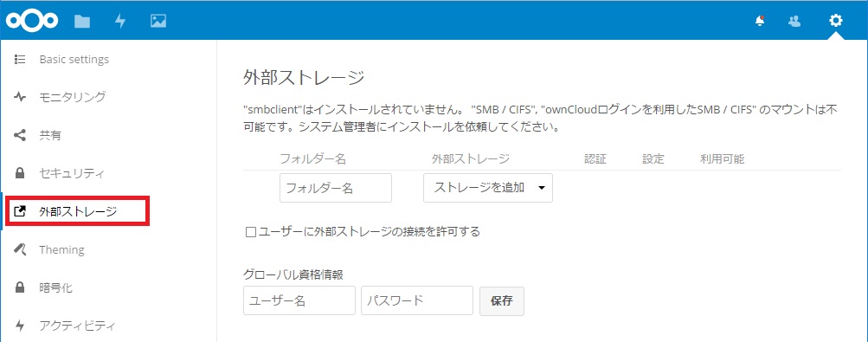Expand the ストレージを追加 dropdown

click(x=488, y=188)
